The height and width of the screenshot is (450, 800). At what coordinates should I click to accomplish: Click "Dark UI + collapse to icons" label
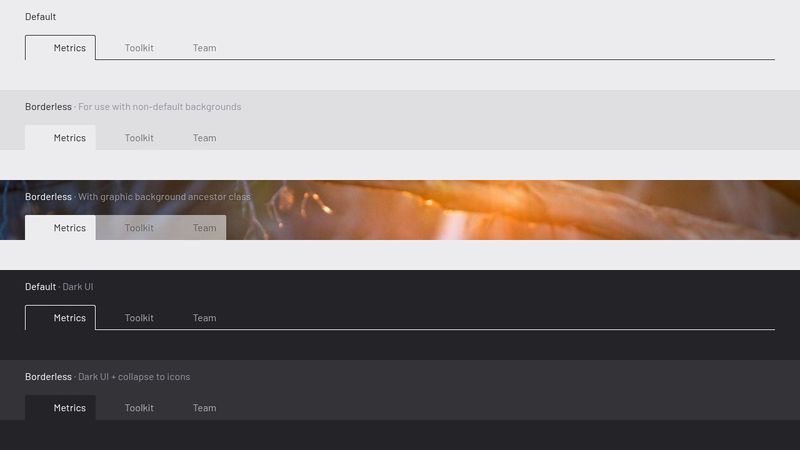click(134, 377)
